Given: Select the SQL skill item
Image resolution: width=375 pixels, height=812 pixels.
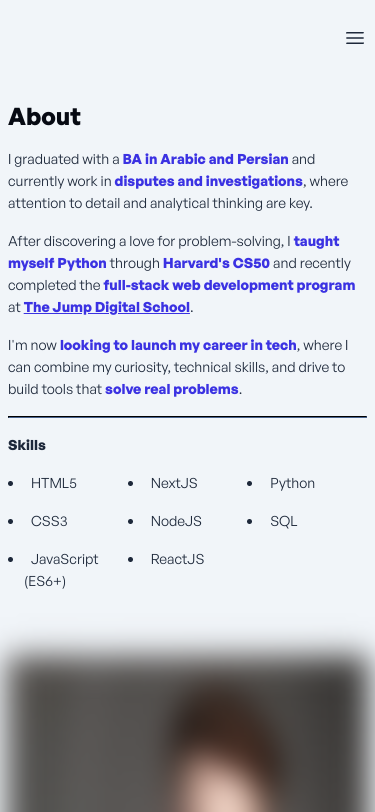Looking at the screenshot, I should point(283,521).
